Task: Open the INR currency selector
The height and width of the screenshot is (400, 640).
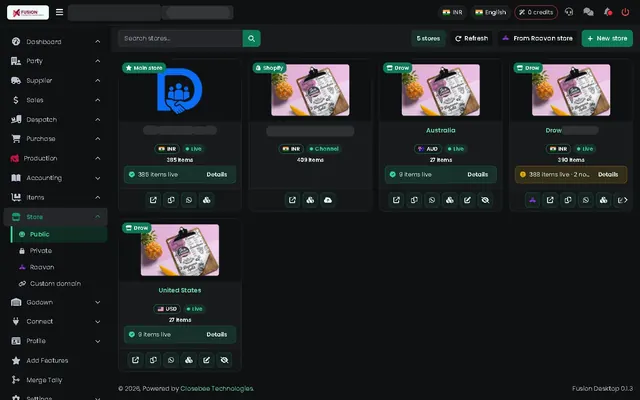Action: (x=453, y=12)
